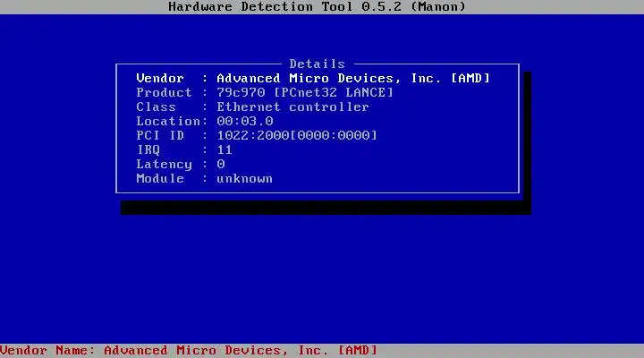Select the Module row showing unknown

[317, 179]
